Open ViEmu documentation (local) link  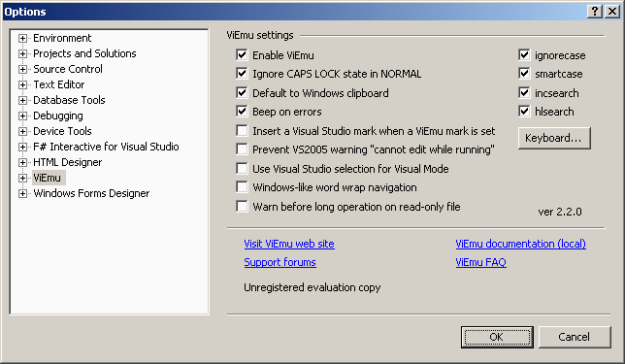pyautogui.click(x=520, y=244)
